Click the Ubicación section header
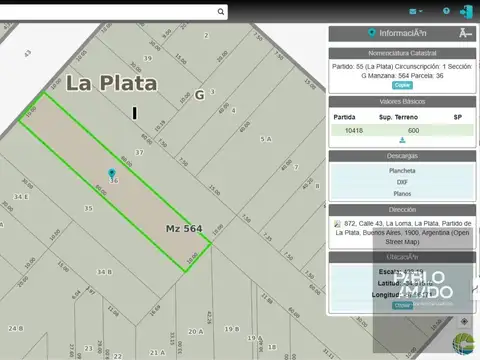The image size is (480, 360). pyautogui.click(x=402, y=257)
